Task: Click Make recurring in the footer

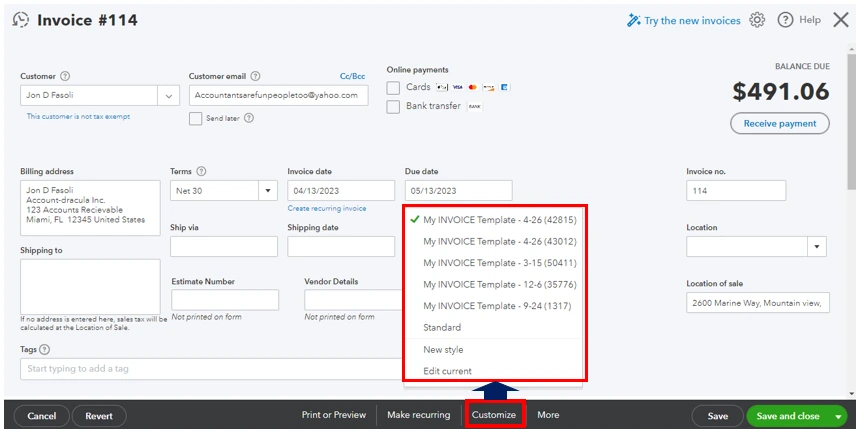Action: pos(419,415)
